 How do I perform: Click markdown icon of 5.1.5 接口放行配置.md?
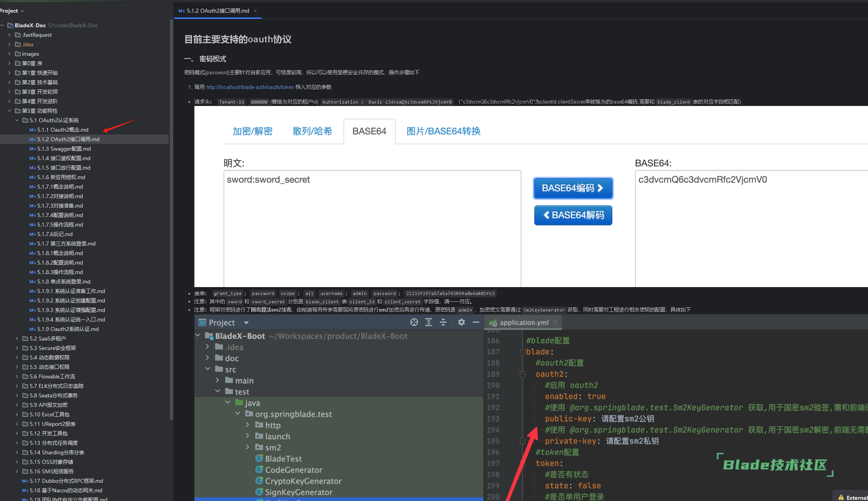[x=32, y=168]
